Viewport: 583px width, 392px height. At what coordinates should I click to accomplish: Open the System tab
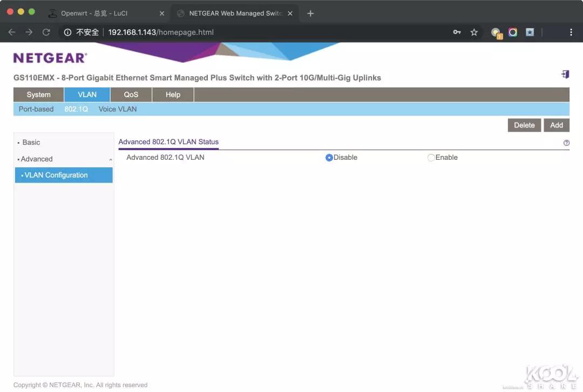point(39,94)
